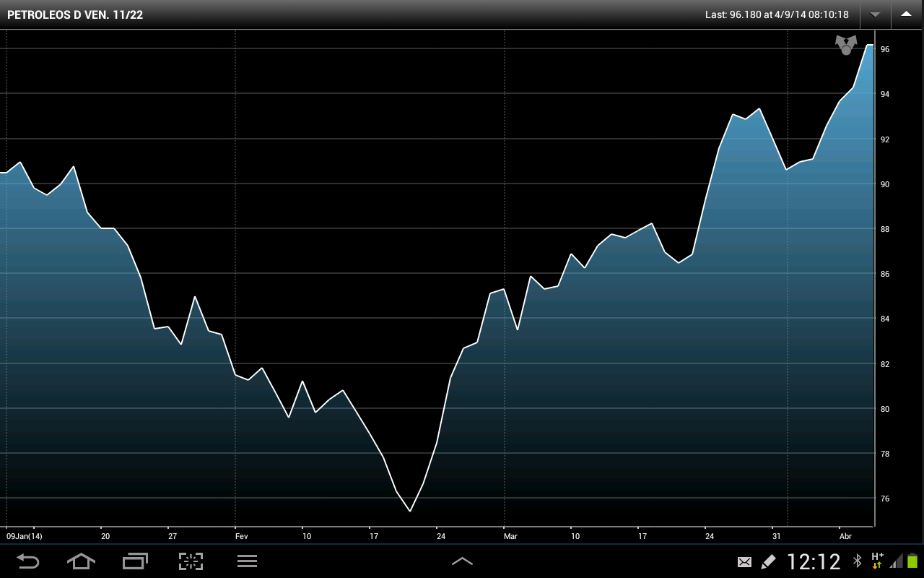The image size is (924, 578).
Task: Select the PETROLEOS D VEN. 11/22 title
Action: 75,14
